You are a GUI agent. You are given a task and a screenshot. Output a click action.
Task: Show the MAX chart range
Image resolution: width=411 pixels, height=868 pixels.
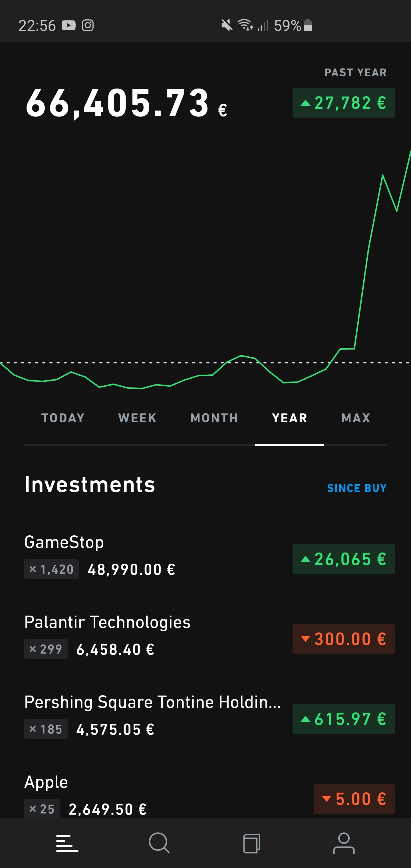tap(356, 418)
